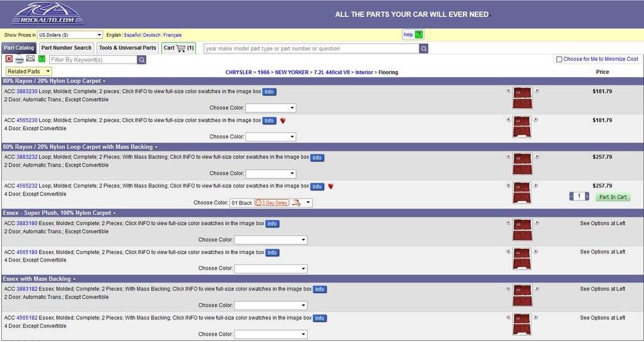Screen dimensions: 644x342
Task: Click the envelope email icon
Action: [x=30, y=59]
